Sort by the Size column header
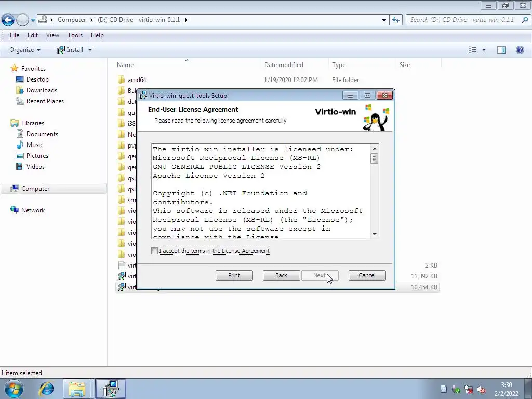 [418, 65]
